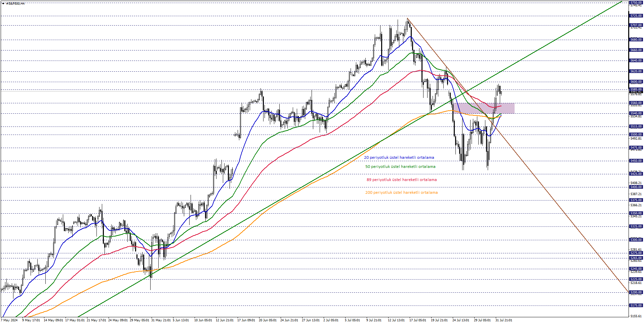Select the 5475.00 horizontal level price label
Screen dimensions: 644x324
pos(636,148)
